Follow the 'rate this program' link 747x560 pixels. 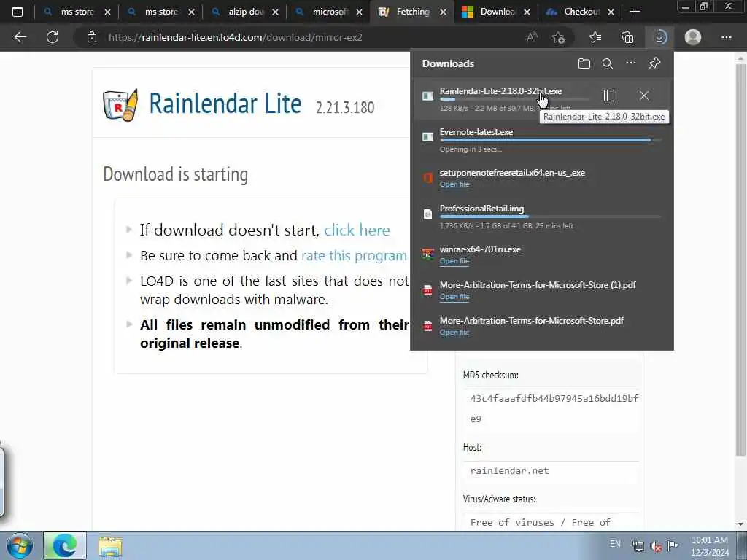354,256
